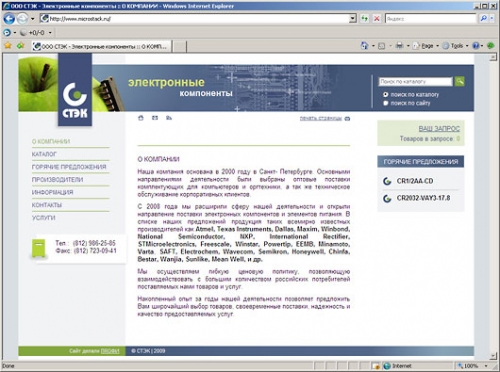This screenshot has height=372, width=500.
Task: Click icon beside CR1/2AA-CD offer
Action: click(387, 181)
